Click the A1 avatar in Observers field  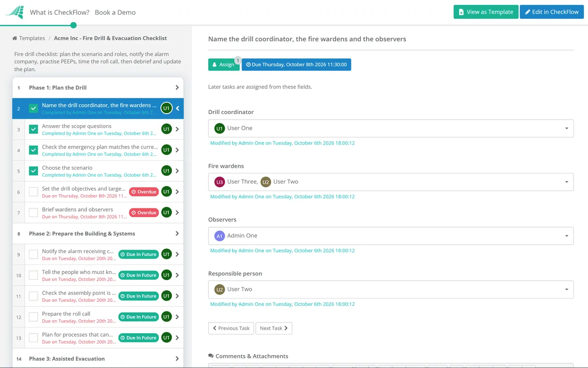pos(220,236)
